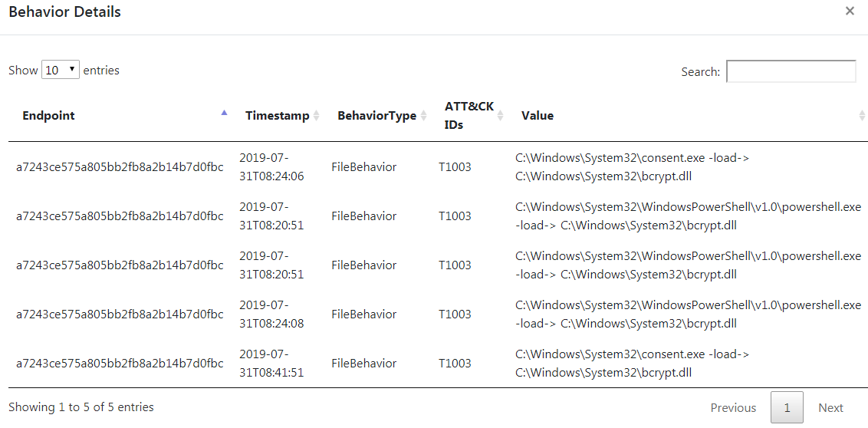
Task: Sort table by Endpoint column arrow
Action: tap(224, 113)
